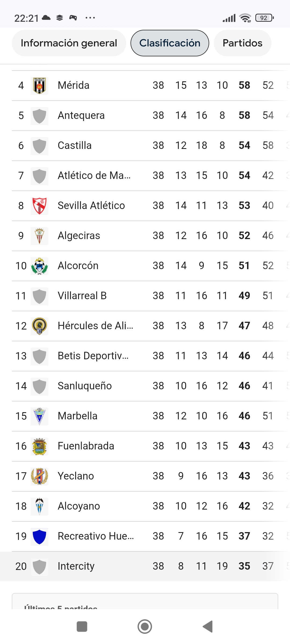Tap the Mérida club crest
This screenshot has height=644, width=290.
(x=39, y=86)
